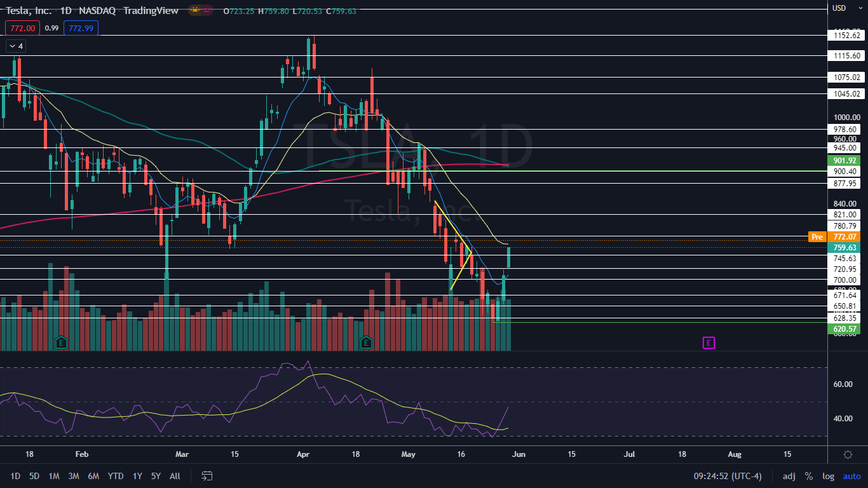Click the pink wave indicator icon
This screenshot has height=488, width=868.
pos(207,11)
